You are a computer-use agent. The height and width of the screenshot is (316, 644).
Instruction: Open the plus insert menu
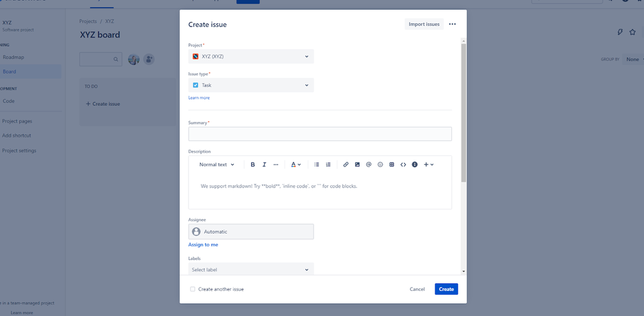click(429, 164)
